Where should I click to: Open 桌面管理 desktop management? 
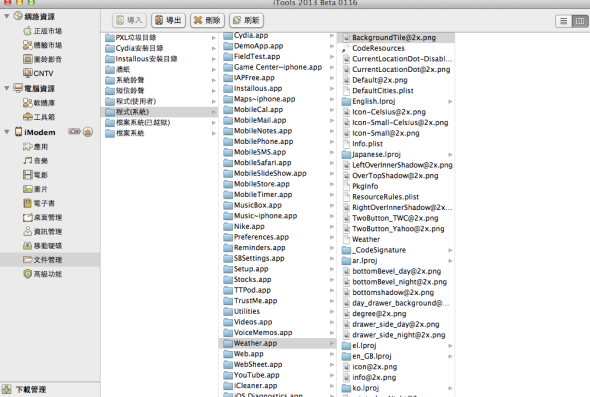(x=42, y=217)
